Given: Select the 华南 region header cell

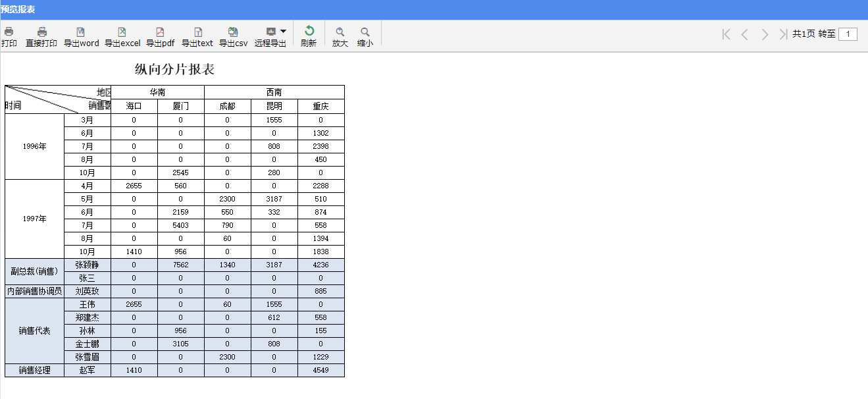Looking at the screenshot, I should tap(157, 92).
